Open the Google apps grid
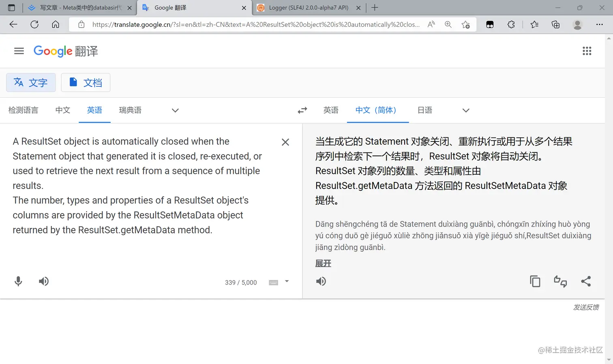 pos(587,51)
